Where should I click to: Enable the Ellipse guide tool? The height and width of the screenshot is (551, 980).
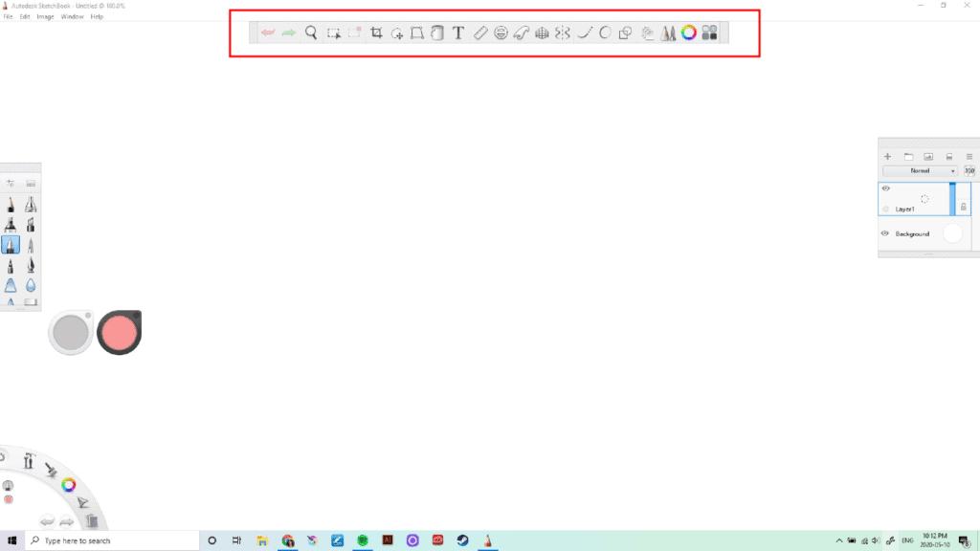(x=501, y=33)
